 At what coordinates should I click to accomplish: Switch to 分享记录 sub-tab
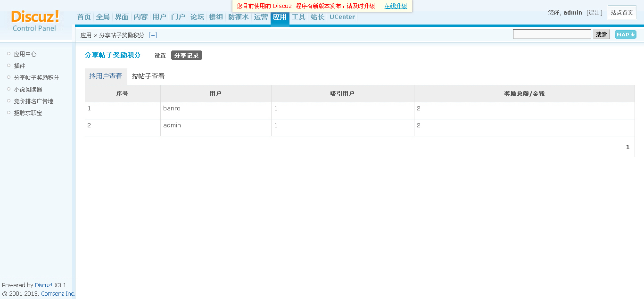click(187, 56)
